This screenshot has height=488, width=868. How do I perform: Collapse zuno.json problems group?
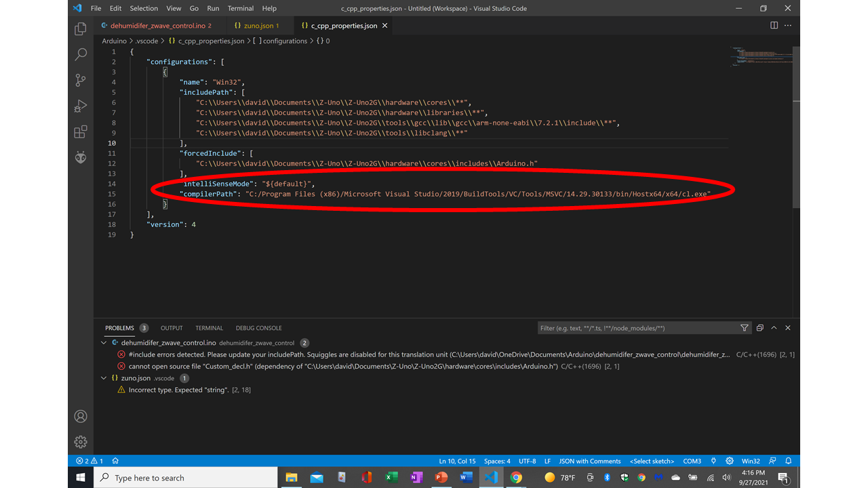[x=104, y=378]
